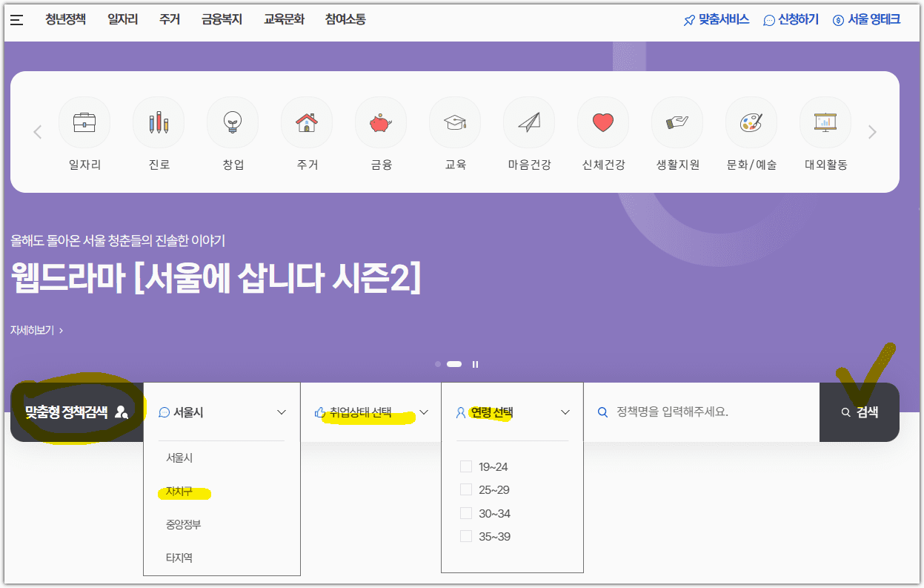
Task: Select 참여소통 from the top menu
Action: [x=345, y=19]
